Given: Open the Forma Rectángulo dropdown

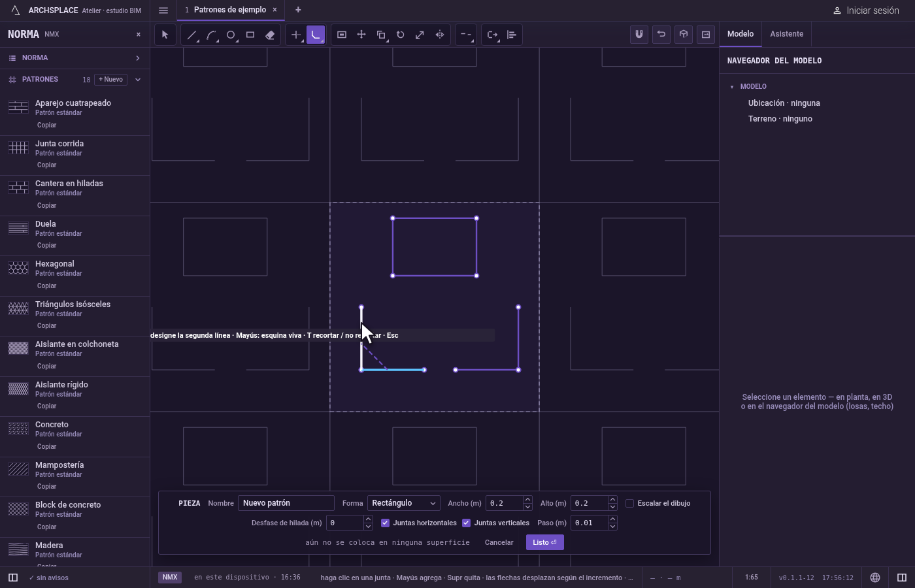Looking at the screenshot, I should click(403, 503).
